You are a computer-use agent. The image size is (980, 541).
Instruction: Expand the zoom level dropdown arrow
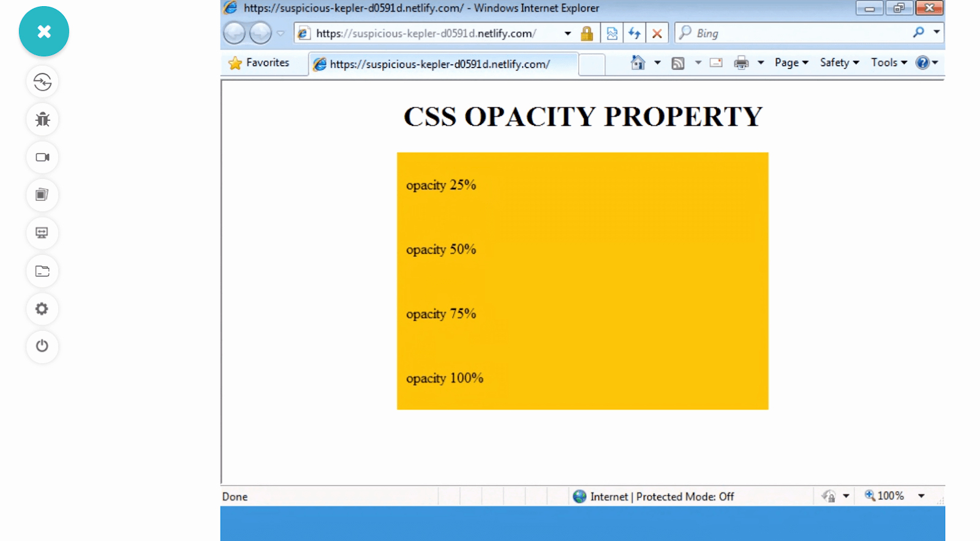point(921,496)
